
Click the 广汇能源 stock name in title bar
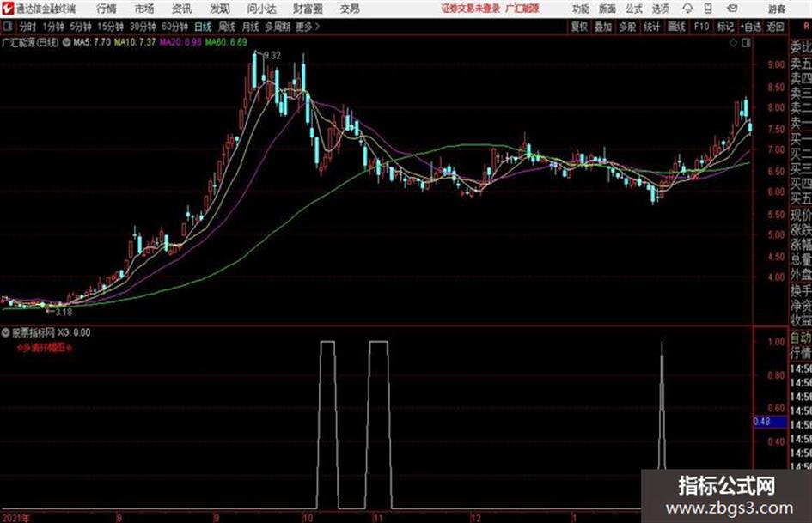pos(522,9)
